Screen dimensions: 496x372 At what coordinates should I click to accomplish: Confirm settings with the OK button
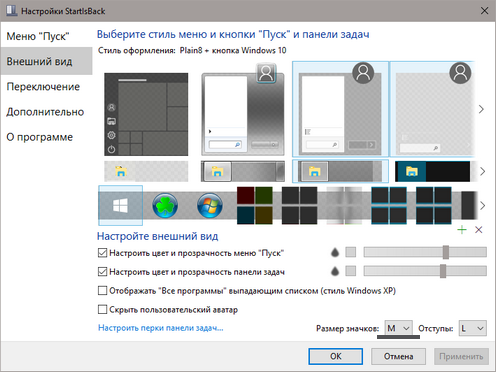point(336,356)
